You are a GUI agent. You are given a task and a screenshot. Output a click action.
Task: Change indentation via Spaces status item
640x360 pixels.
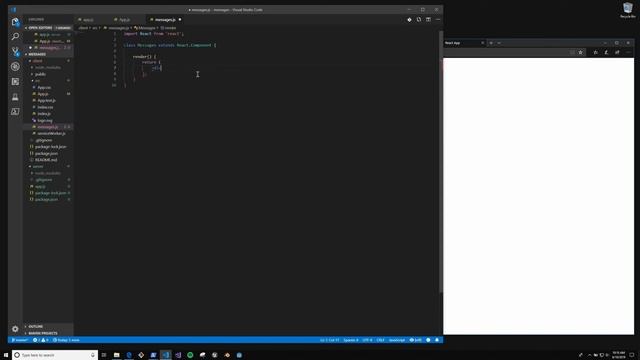click(351, 340)
